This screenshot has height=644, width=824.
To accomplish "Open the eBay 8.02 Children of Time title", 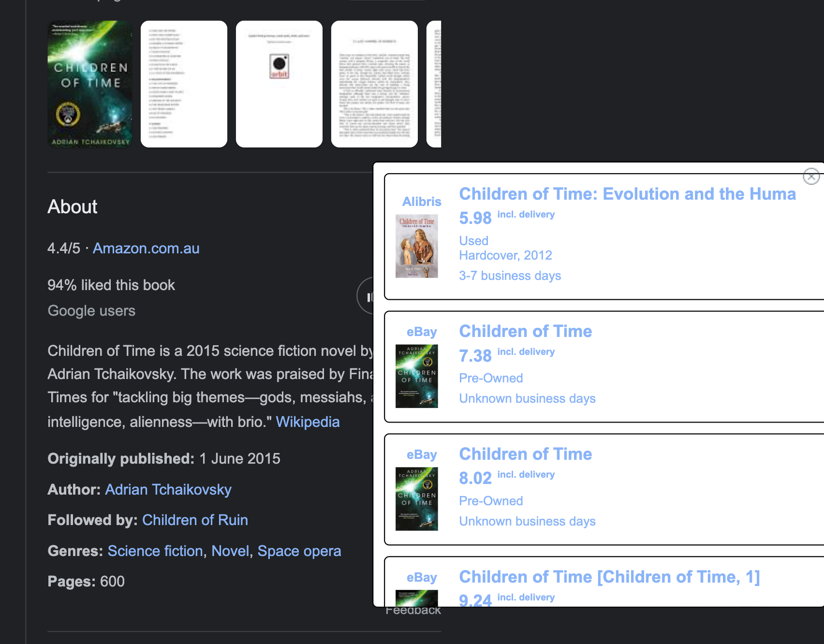I will point(525,454).
